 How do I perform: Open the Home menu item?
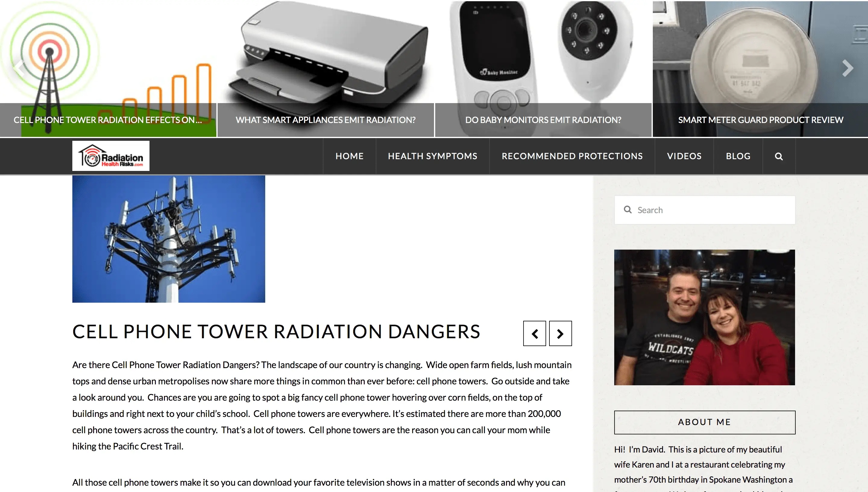(349, 156)
